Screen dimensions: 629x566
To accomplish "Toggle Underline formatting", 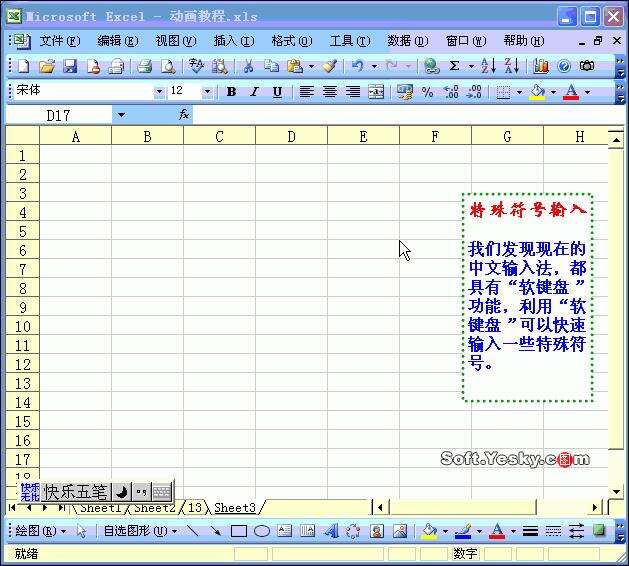I will tap(277, 92).
